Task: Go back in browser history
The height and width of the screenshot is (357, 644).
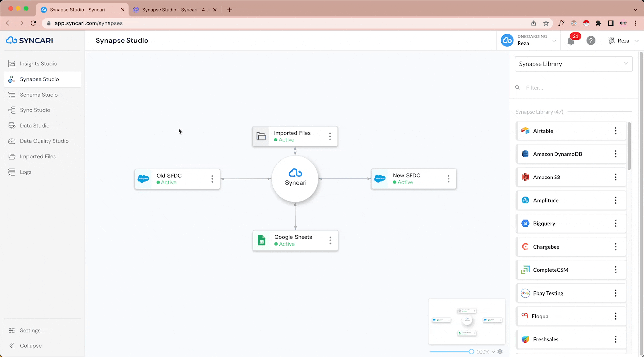Action: 9,23
